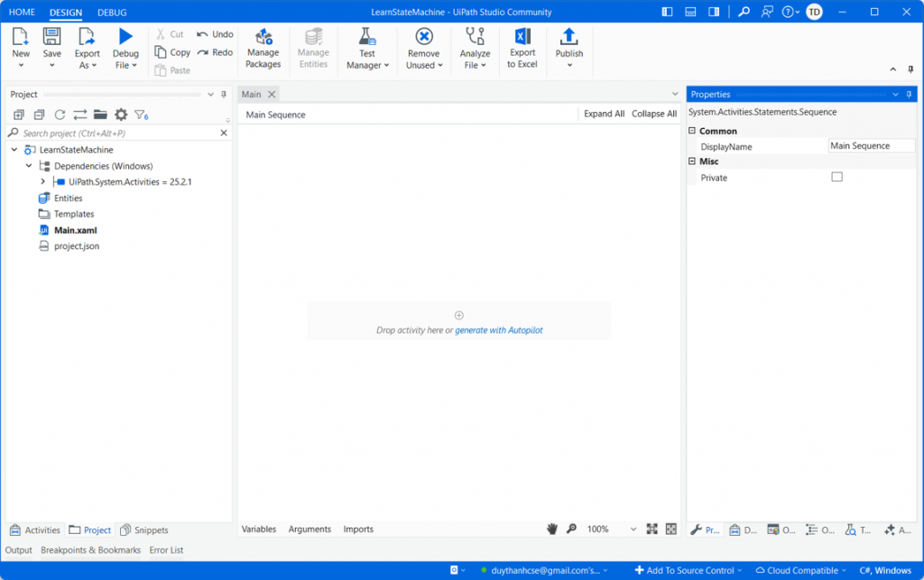Switch to the DEBUG ribbon tab
This screenshot has height=580, width=924.
coord(112,13)
